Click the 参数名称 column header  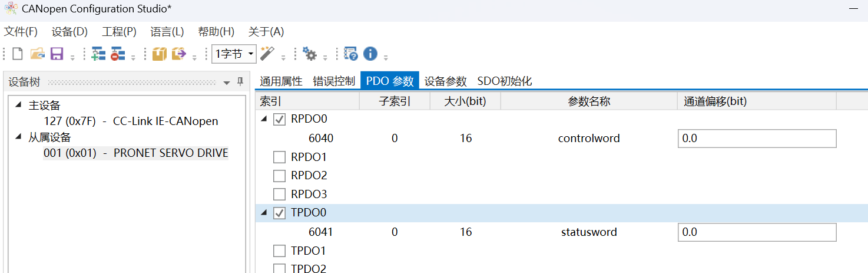[589, 101]
